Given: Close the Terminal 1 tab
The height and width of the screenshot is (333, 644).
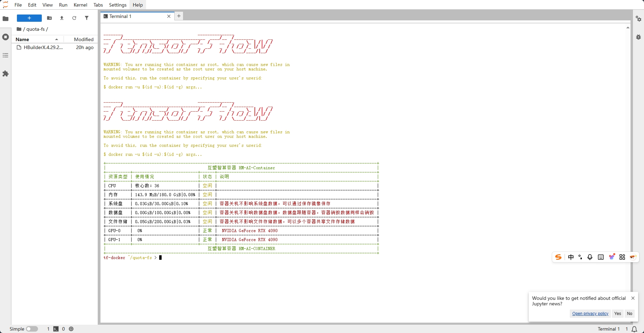Looking at the screenshot, I should tap(169, 16).
